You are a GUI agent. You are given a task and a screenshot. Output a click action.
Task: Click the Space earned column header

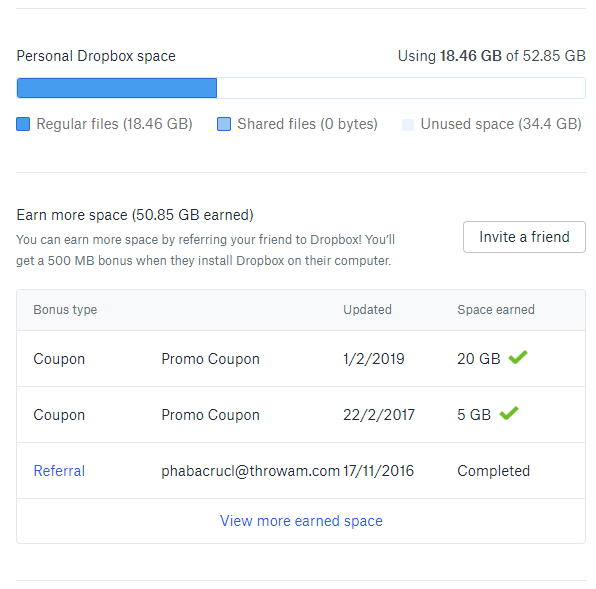coord(496,310)
